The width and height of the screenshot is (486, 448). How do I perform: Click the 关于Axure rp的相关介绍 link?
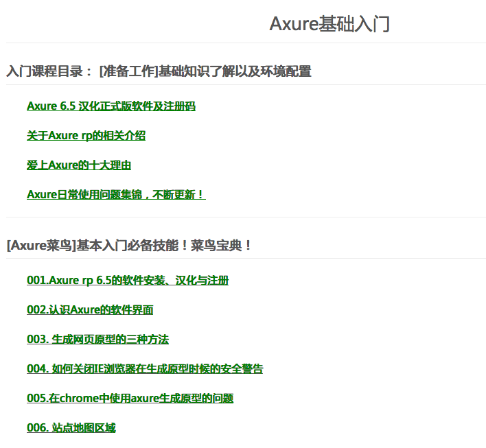pyautogui.click(x=86, y=136)
